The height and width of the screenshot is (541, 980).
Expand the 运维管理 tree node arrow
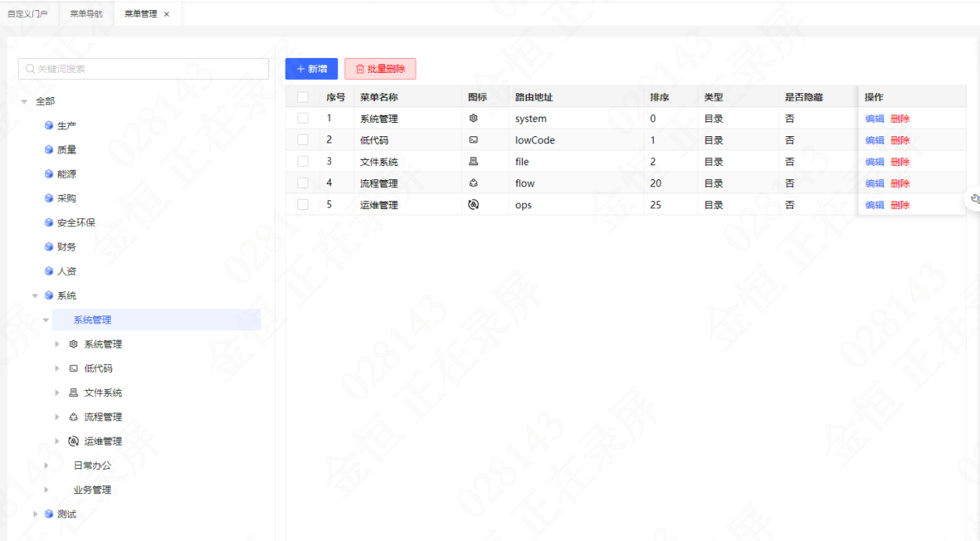[57, 441]
